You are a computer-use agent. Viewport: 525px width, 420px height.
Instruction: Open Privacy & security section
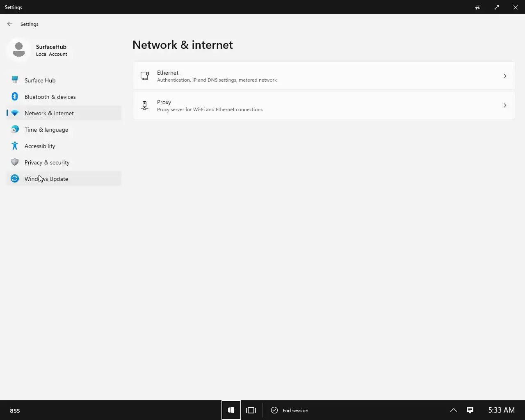pyautogui.click(x=64, y=162)
